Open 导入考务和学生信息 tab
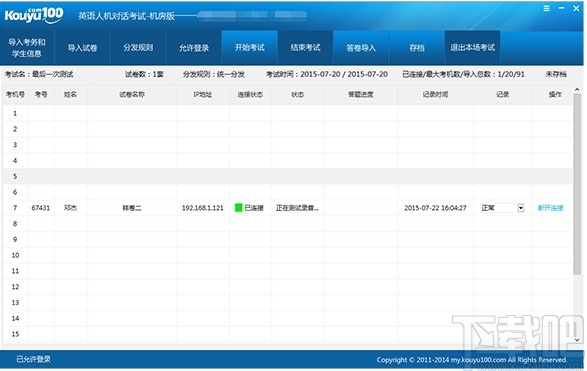Image resolution: width=587 pixels, height=371 pixels. 27,48
